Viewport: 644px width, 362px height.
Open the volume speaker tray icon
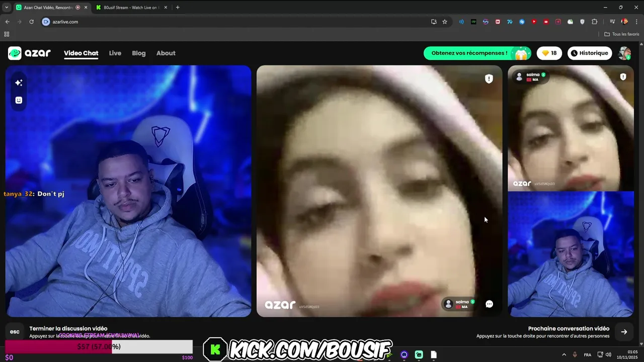pyautogui.click(x=608, y=355)
